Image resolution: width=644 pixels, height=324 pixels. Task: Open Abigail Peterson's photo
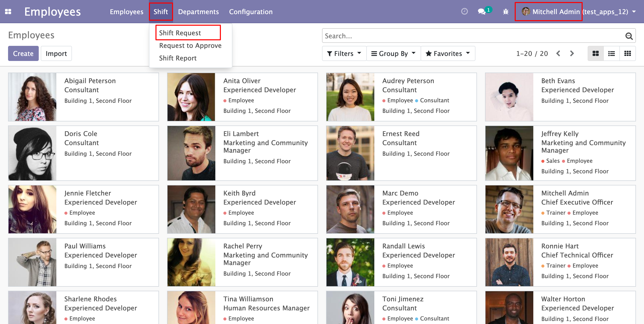click(x=32, y=97)
